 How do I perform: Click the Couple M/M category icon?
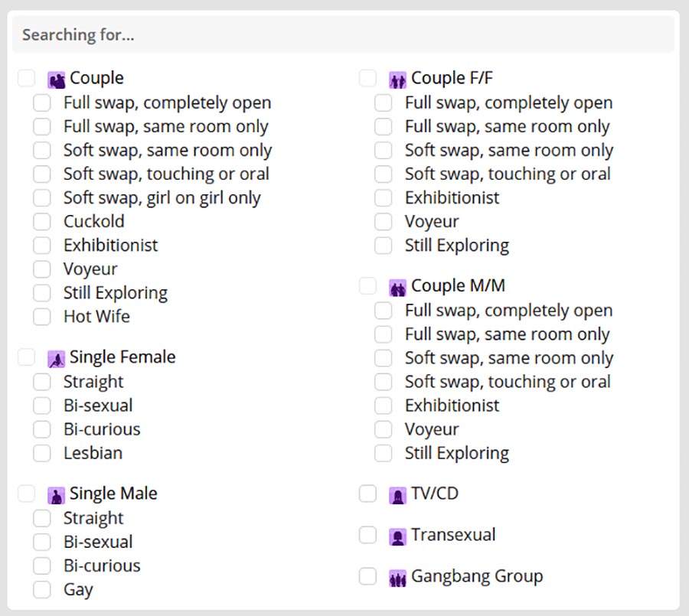[x=397, y=287]
